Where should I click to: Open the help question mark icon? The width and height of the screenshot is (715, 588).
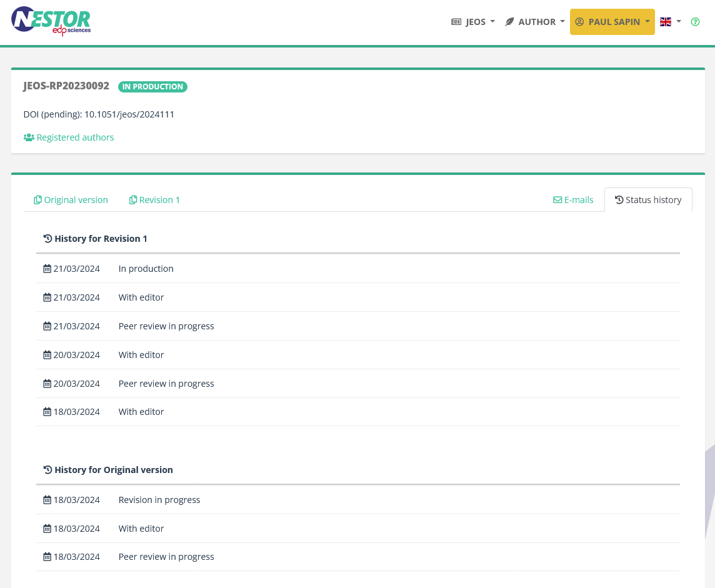[x=695, y=22]
